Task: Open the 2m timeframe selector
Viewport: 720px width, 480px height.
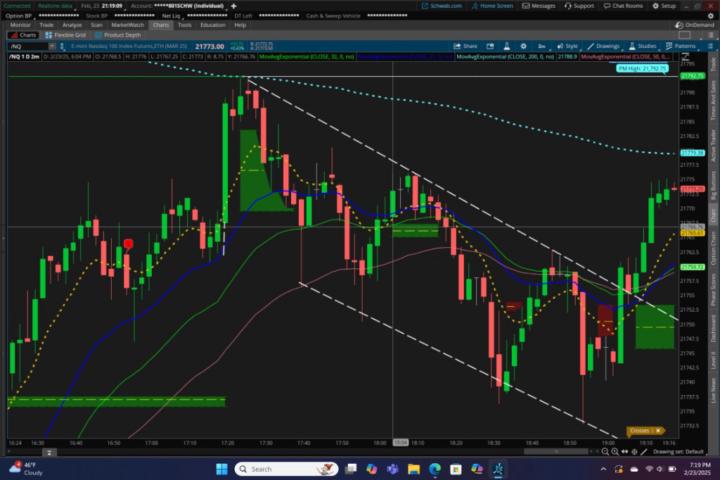Action: 541,46
